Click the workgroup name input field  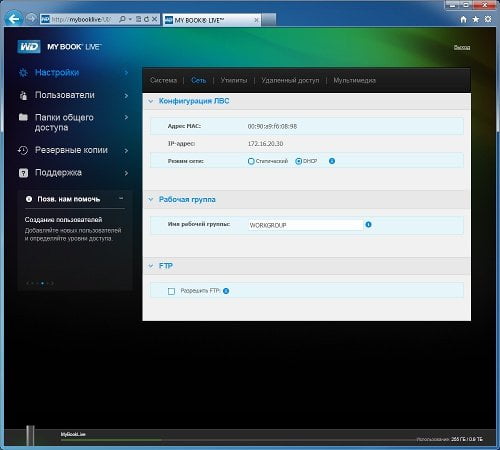305,225
